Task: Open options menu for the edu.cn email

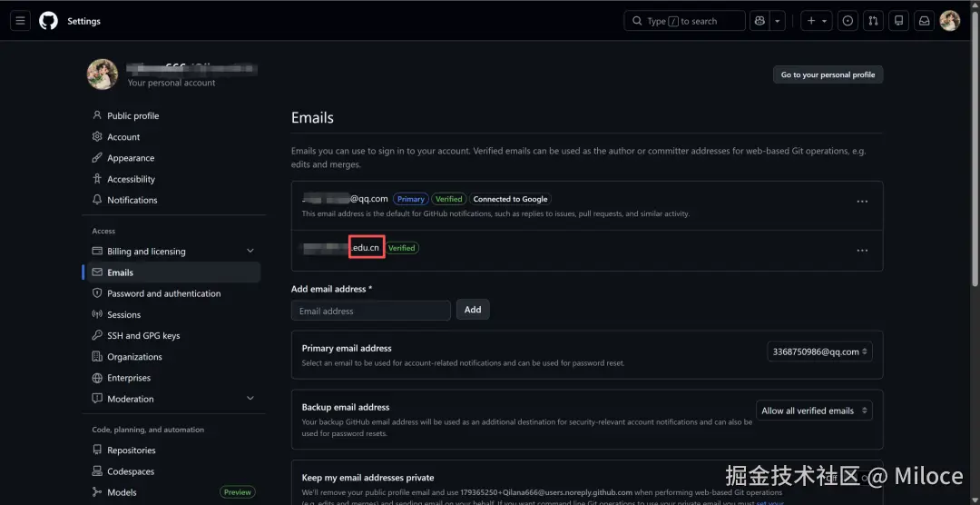Action: (862, 251)
